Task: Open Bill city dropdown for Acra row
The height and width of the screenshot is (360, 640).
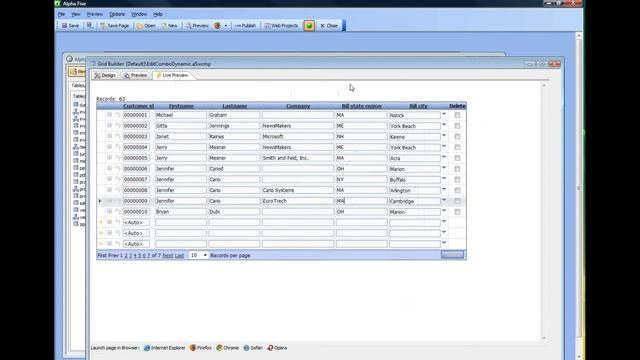Action: click(444, 157)
